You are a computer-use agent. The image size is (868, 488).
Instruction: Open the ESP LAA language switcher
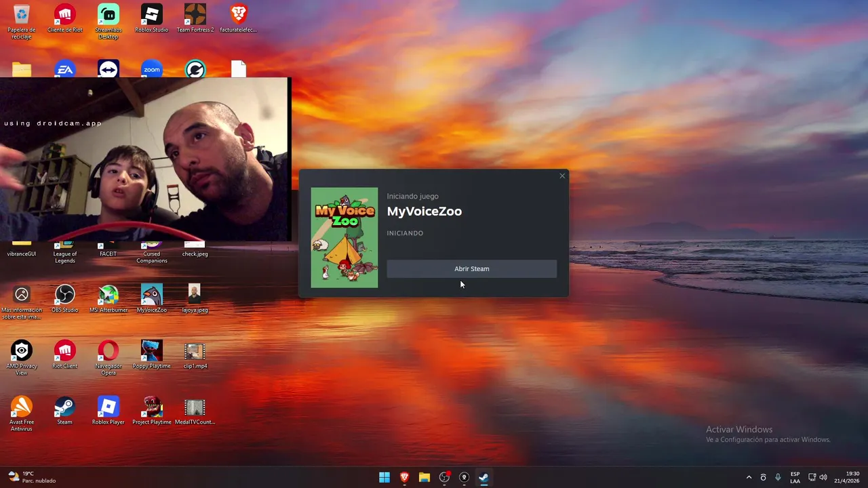(795, 477)
